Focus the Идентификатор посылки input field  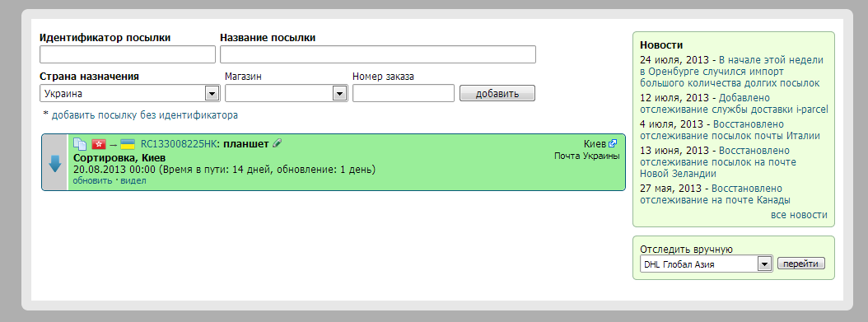(128, 54)
